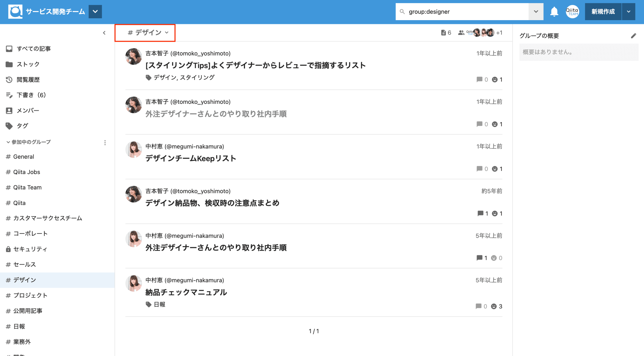Click 新規作成 button
Viewport: 644px width, 356px height.
pyautogui.click(x=603, y=12)
